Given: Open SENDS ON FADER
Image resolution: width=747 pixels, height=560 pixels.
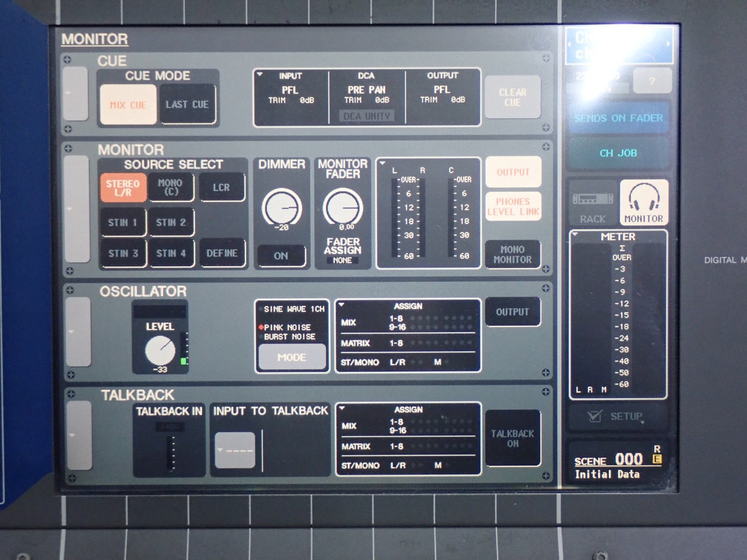Looking at the screenshot, I should point(618,118).
